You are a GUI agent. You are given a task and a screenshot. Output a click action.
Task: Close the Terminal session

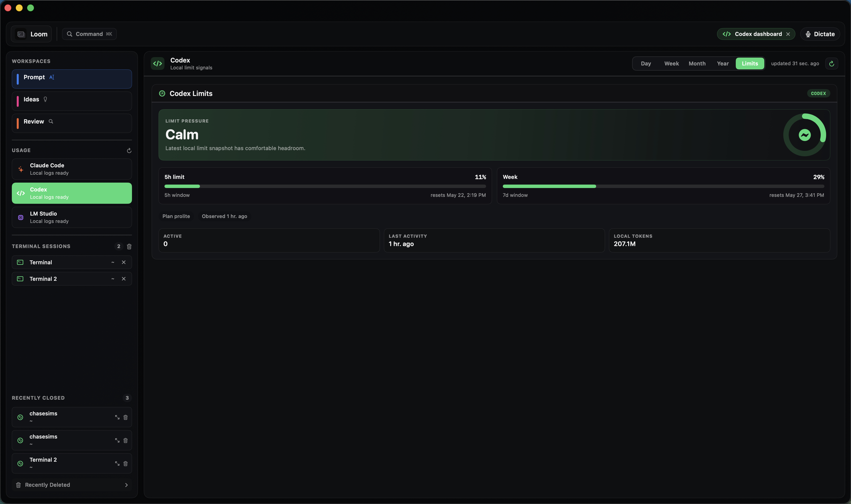124,262
